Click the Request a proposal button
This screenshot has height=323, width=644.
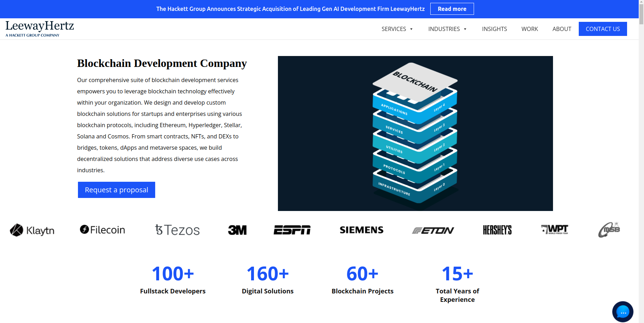(x=116, y=190)
